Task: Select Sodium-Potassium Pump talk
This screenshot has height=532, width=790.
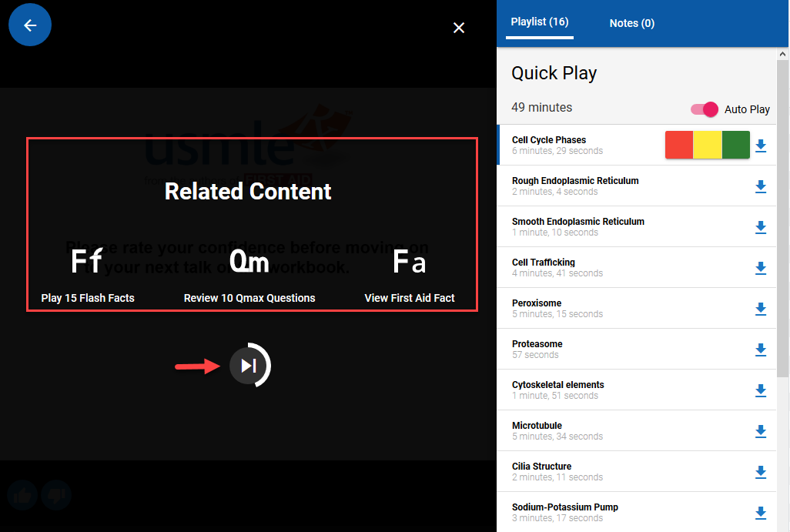Action: (x=636, y=512)
